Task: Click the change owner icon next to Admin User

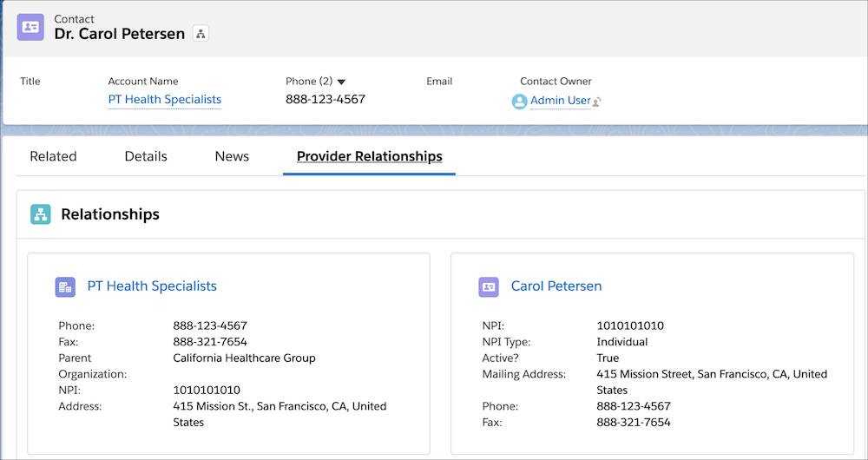Action: [597, 102]
